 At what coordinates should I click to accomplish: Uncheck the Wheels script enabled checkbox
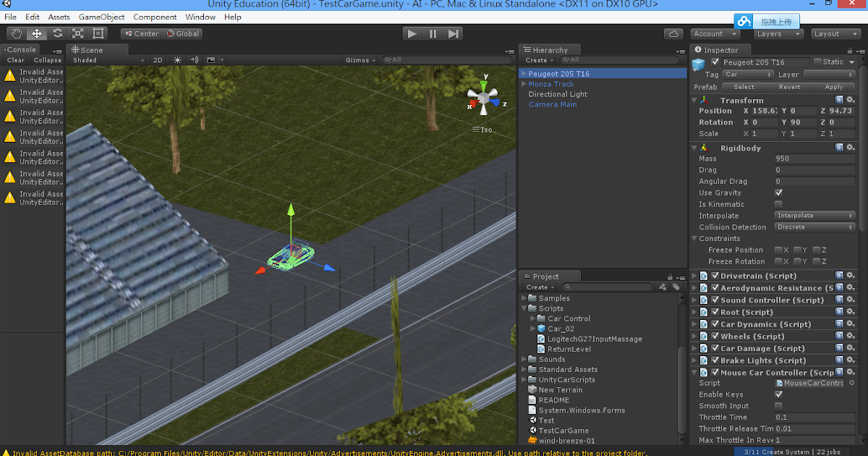click(715, 336)
